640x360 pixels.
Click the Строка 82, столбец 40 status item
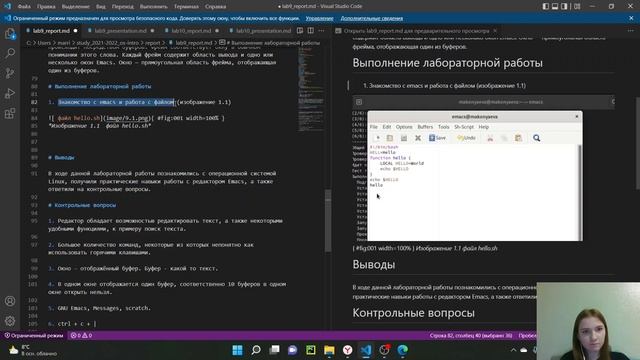pos(471,336)
